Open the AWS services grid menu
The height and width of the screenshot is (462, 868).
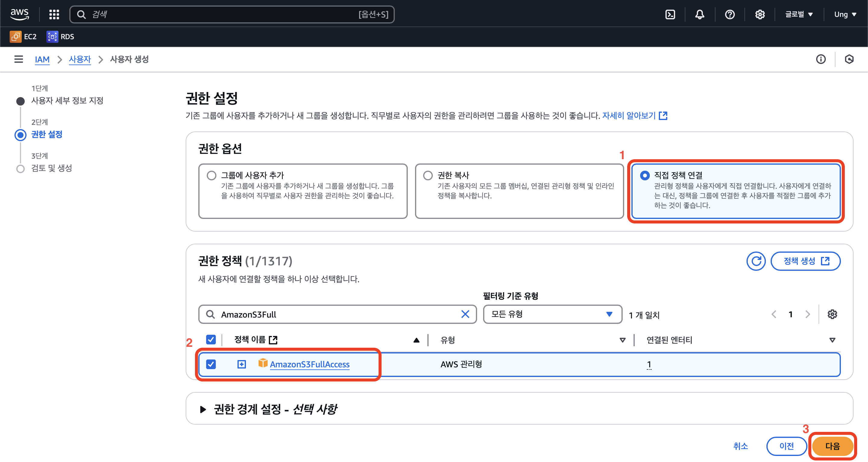pos(54,14)
